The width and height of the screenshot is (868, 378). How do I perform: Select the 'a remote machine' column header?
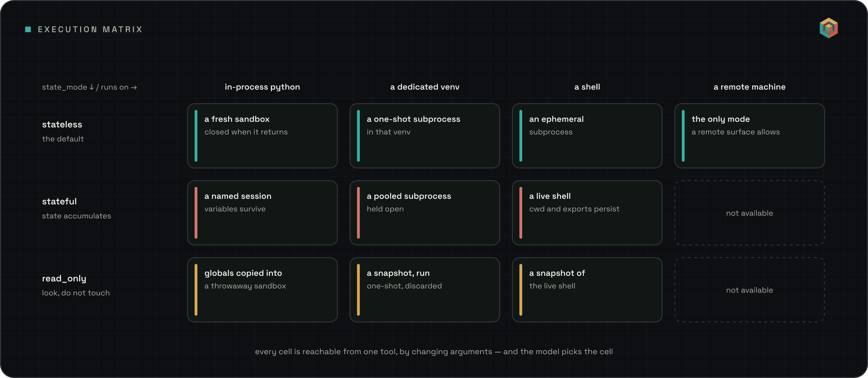[750, 87]
